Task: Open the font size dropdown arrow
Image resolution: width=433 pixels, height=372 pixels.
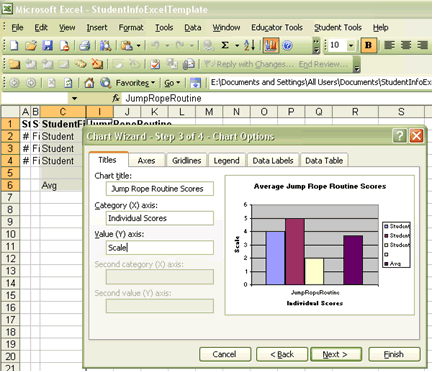Action: click(x=351, y=45)
